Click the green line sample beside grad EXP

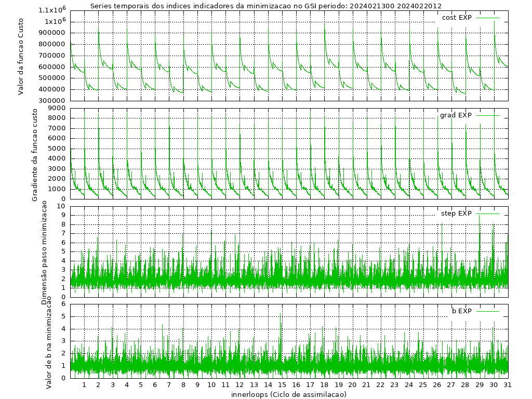point(487,115)
